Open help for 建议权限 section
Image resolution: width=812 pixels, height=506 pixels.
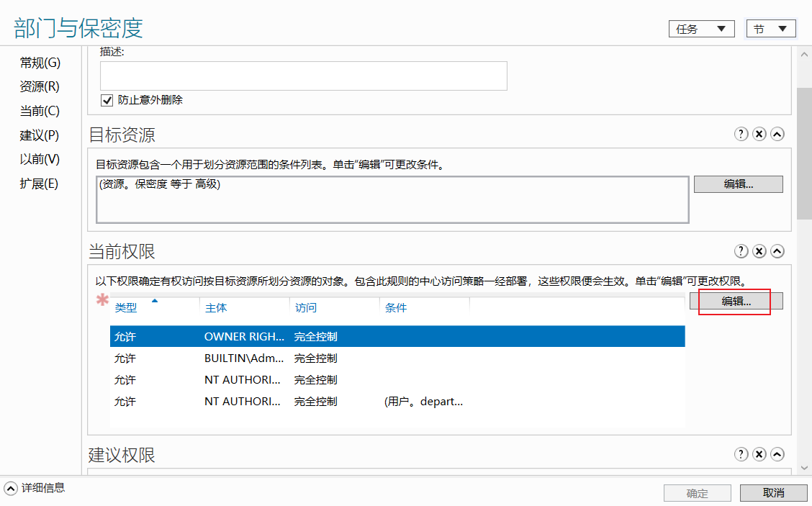coord(741,454)
